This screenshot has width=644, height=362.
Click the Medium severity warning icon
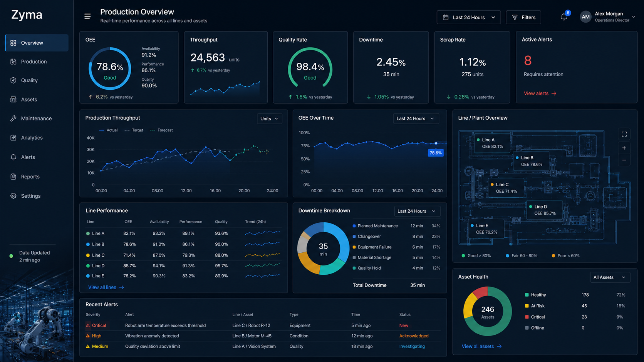pos(88,346)
